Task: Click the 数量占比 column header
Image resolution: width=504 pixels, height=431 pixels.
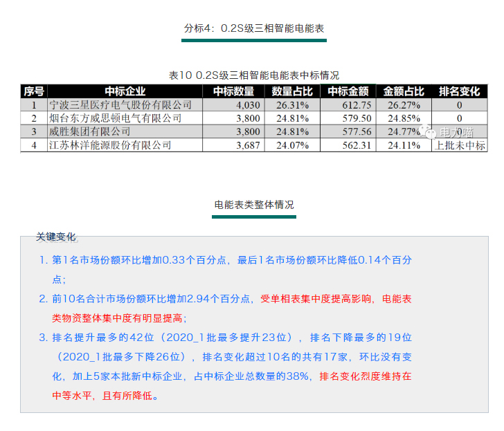Action: 291,91
